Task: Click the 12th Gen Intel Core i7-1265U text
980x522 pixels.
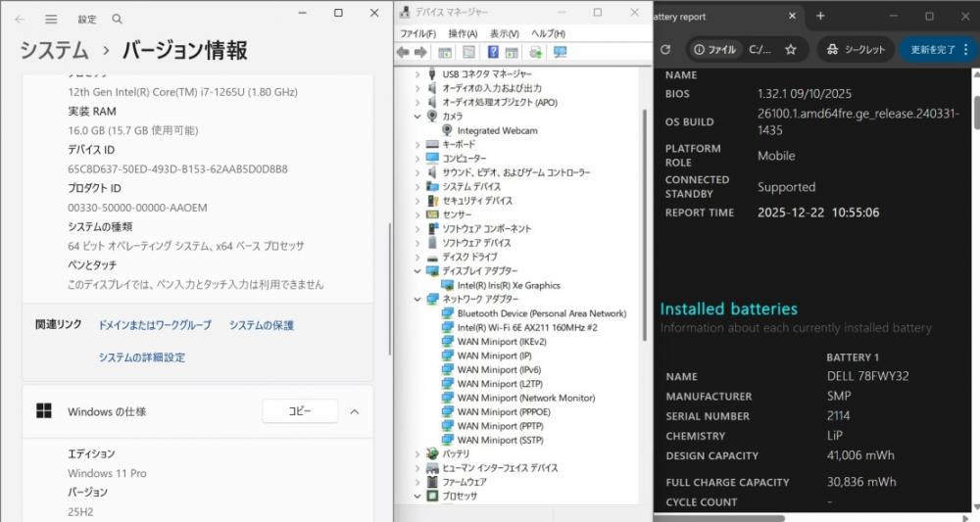Action: 182,92
